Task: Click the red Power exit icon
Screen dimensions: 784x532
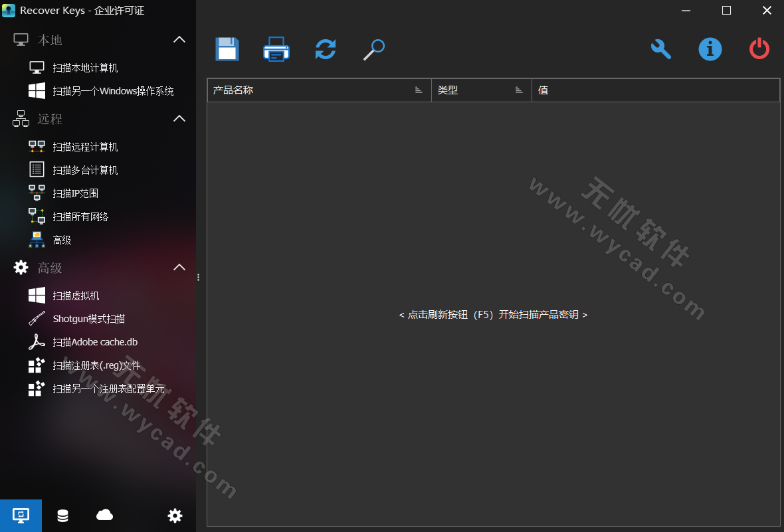Action: 759,49
